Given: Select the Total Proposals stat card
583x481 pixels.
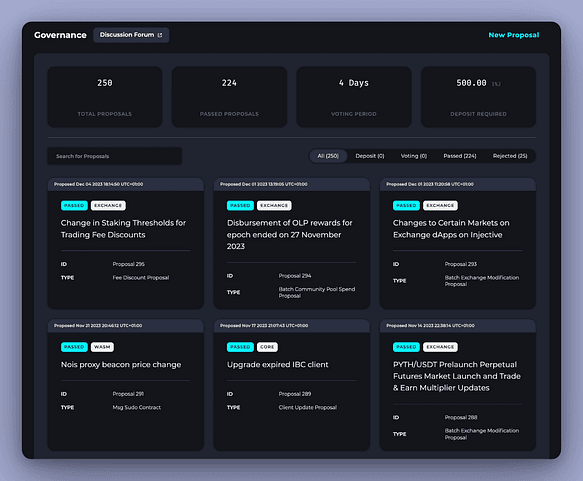Looking at the screenshot, I should pyautogui.click(x=105, y=97).
